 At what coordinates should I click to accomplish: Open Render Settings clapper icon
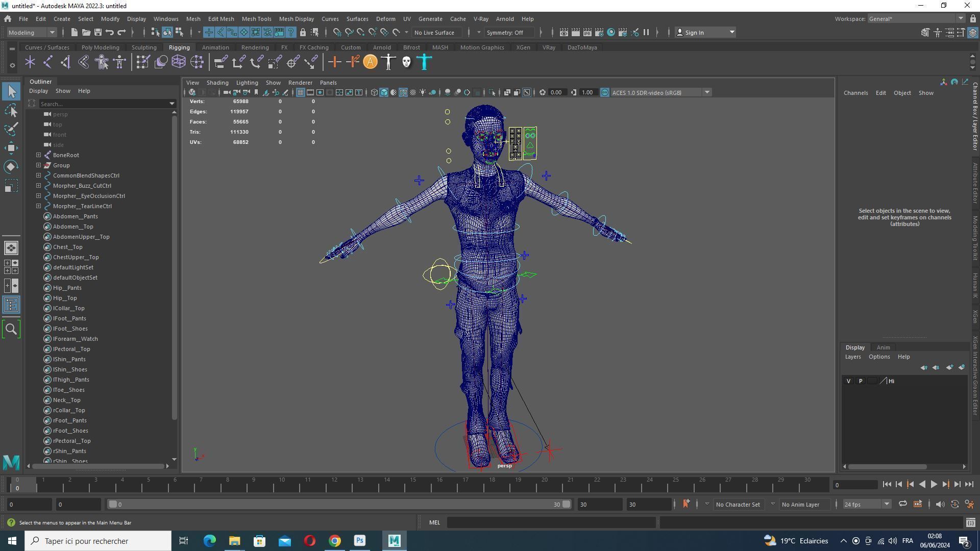[599, 33]
